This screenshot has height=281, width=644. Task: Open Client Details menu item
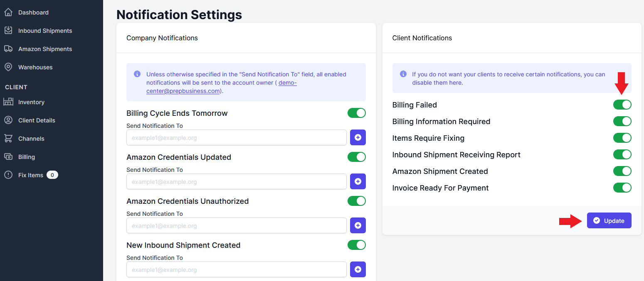pos(37,120)
